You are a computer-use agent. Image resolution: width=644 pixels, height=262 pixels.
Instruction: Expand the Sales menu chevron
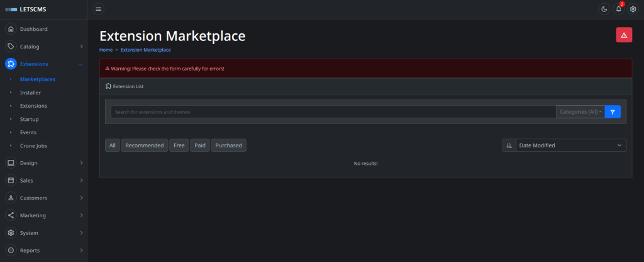click(81, 181)
